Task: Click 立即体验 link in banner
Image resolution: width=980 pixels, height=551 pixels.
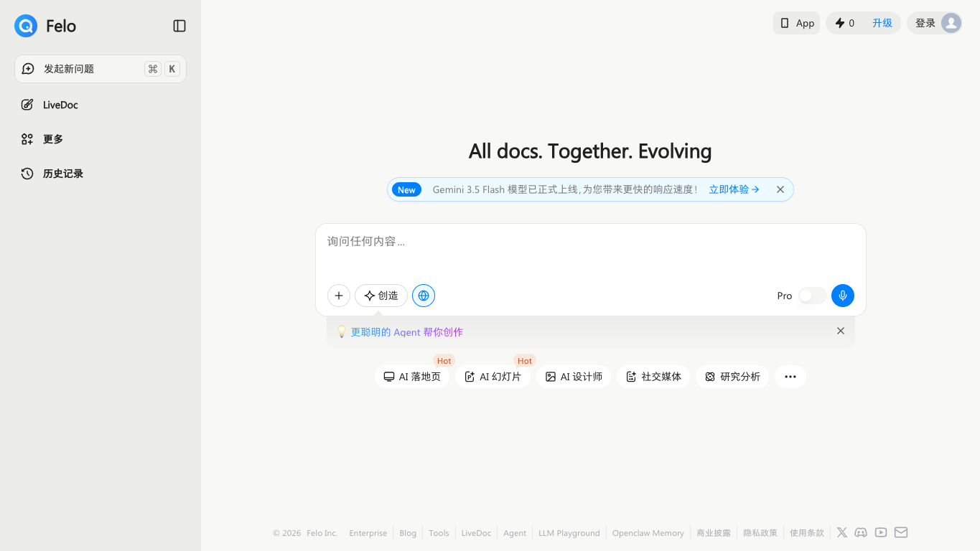Action: pos(734,189)
